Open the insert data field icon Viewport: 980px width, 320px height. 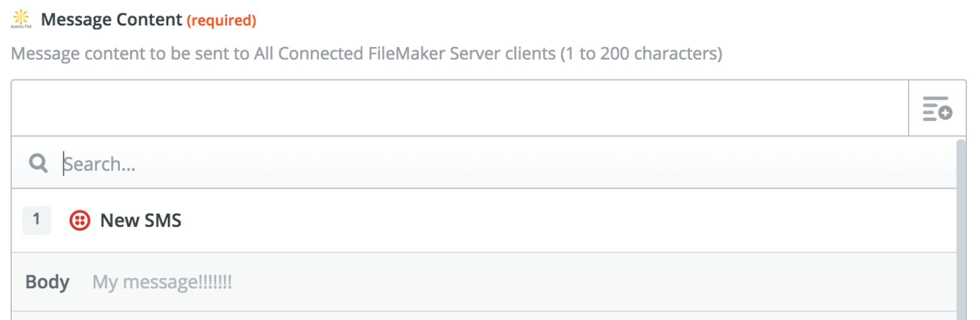937,109
